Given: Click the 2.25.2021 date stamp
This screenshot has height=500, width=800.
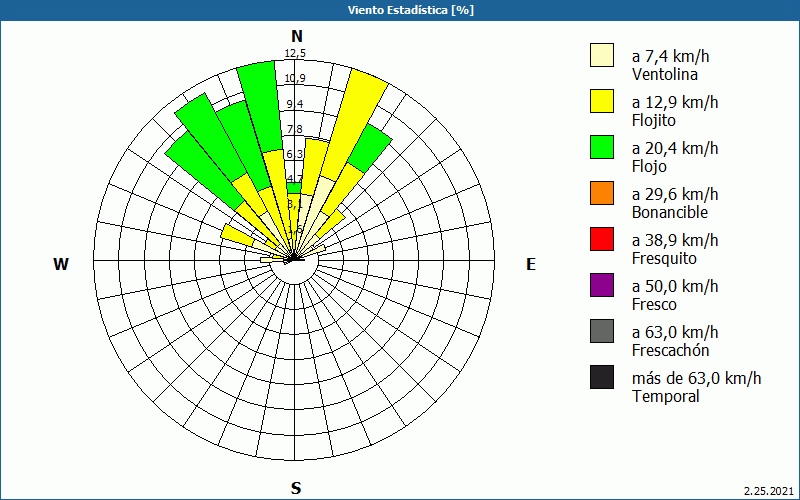Looking at the screenshot, I should click(769, 492).
